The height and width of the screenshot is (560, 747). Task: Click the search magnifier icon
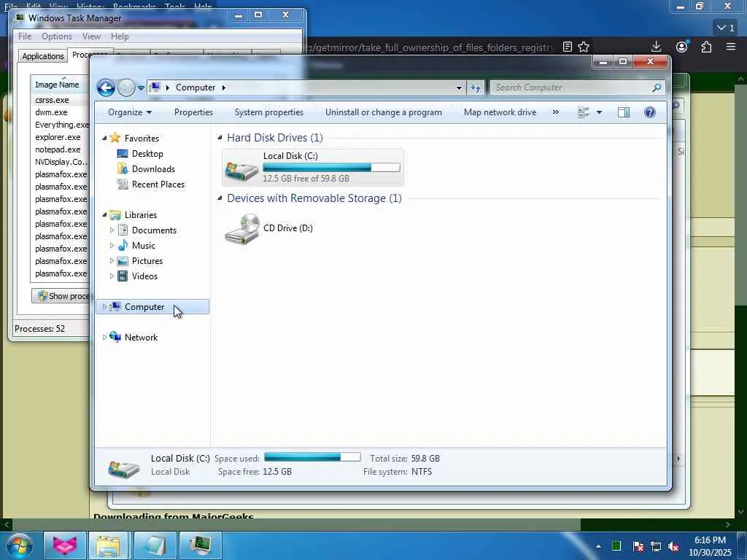coord(657,87)
